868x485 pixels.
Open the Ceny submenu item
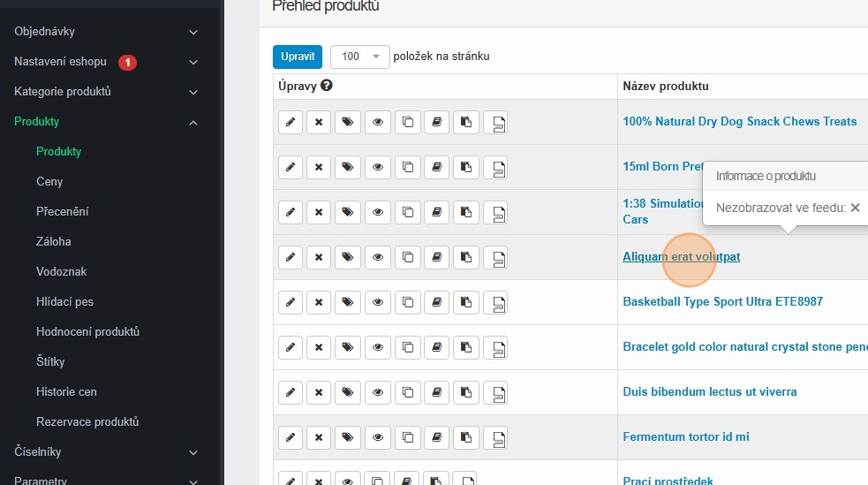49,182
